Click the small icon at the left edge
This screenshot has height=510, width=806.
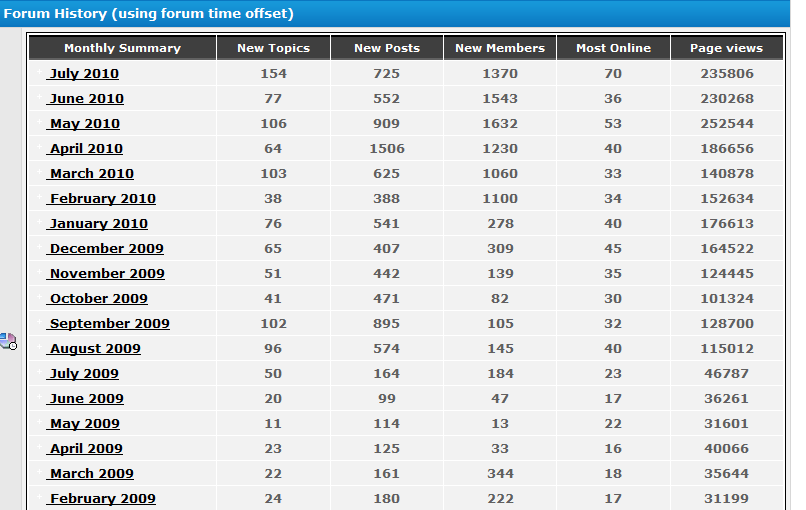(x=8, y=341)
